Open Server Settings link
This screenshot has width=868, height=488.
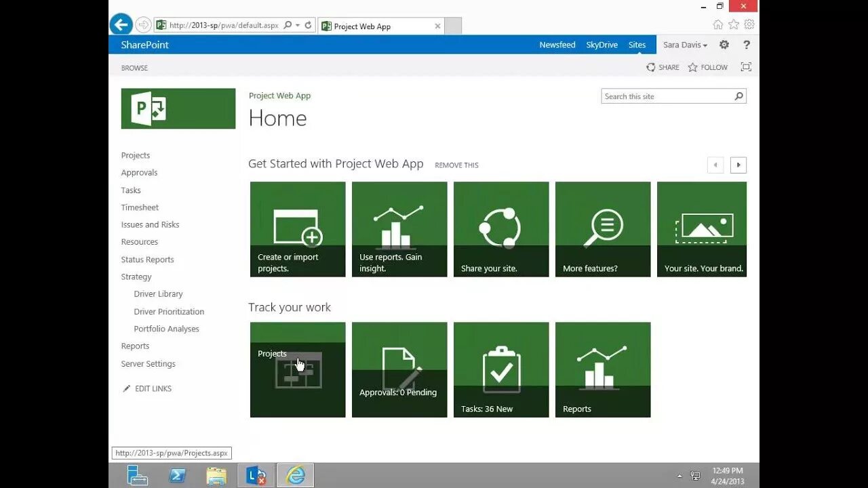point(148,364)
